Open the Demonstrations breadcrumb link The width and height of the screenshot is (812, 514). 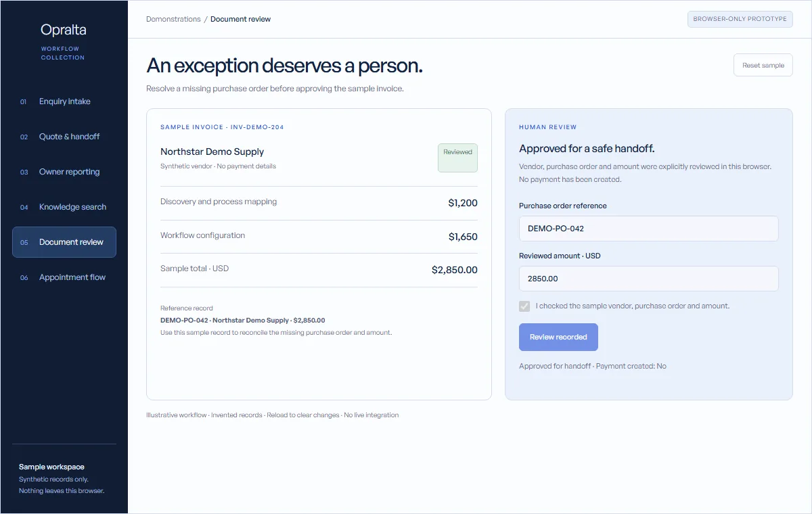[x=173, y=19]
